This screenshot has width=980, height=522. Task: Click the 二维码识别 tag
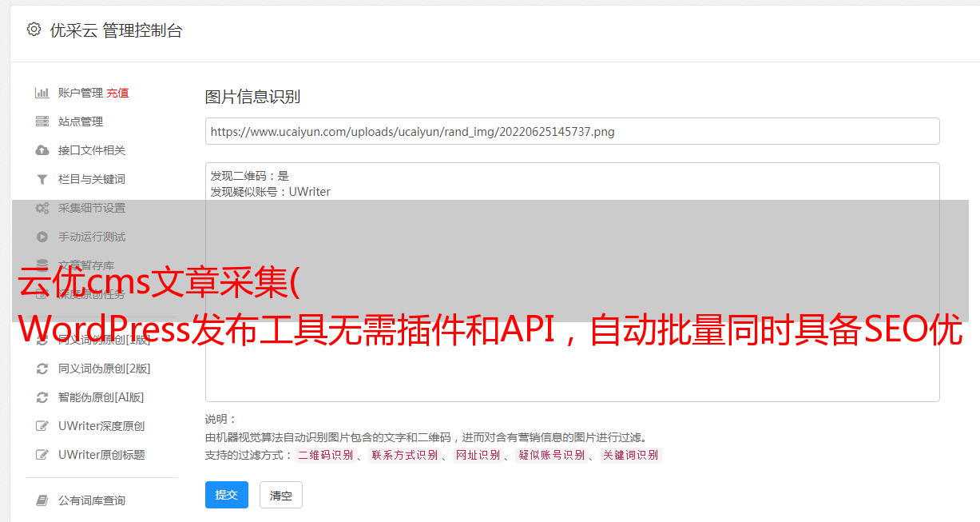325,455
